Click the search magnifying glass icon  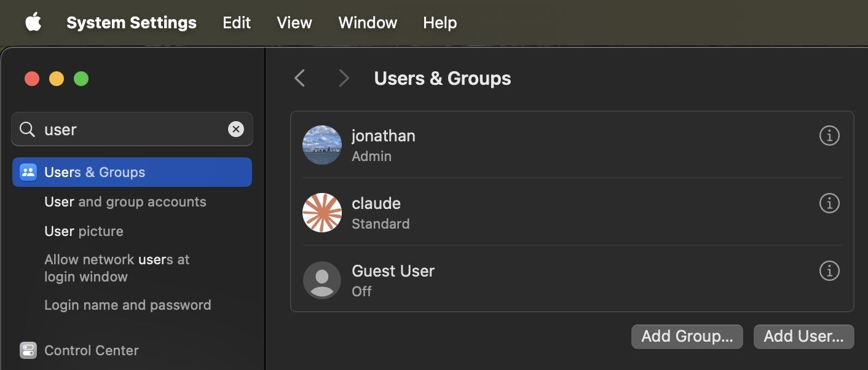27,129
